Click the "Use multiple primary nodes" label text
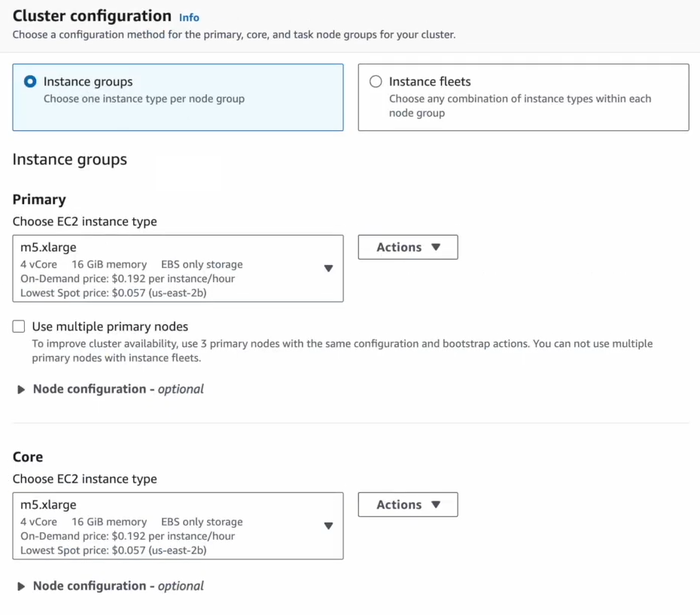This screenshot has height=615, width=700. click(110, 327)
